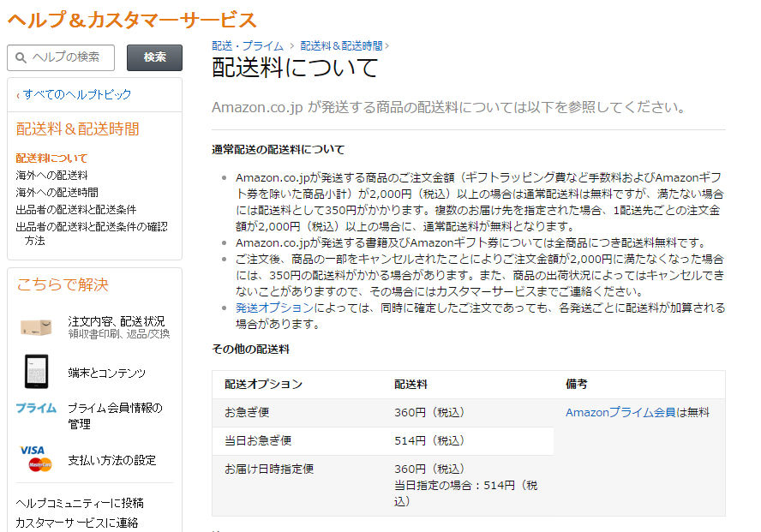Click the magnifier icon in the help search box
The height and width of the screenshot is (532, 761).
click(21, 57)
